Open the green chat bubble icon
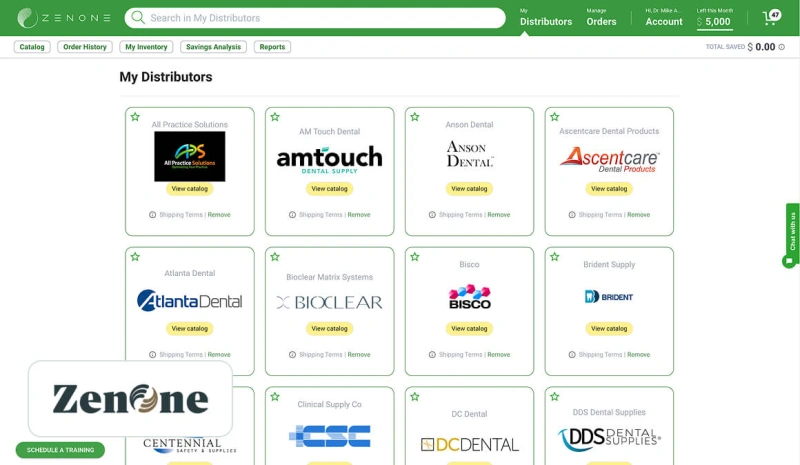Screen dimensions: 800x465 pos(789,261)
